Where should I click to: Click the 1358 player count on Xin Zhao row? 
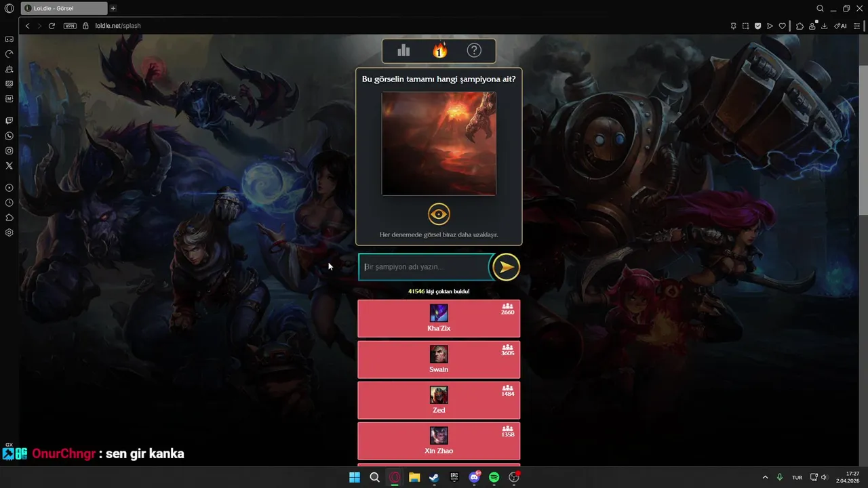pos(507,432)
